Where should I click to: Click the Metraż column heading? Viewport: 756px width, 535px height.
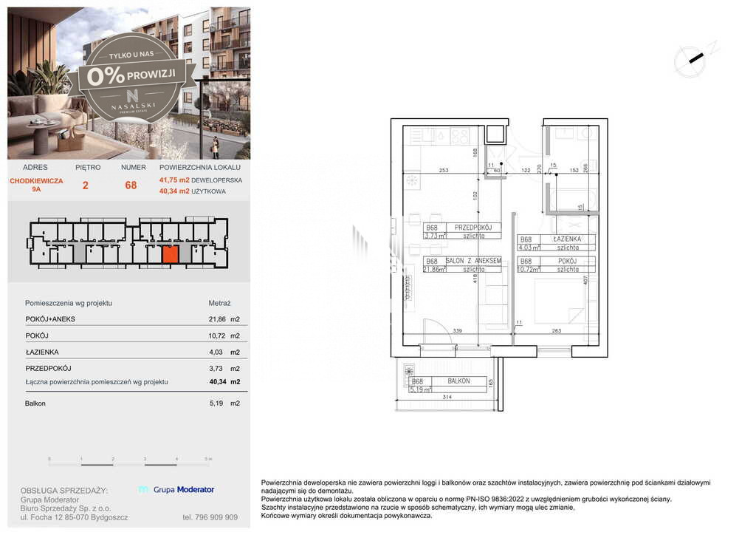tap(219, 303)
